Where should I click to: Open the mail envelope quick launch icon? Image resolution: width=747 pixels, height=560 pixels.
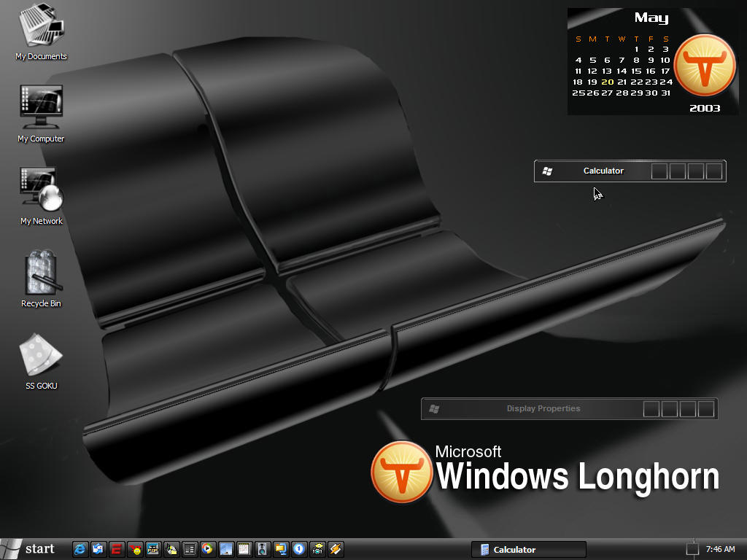[x=98, y=549]
